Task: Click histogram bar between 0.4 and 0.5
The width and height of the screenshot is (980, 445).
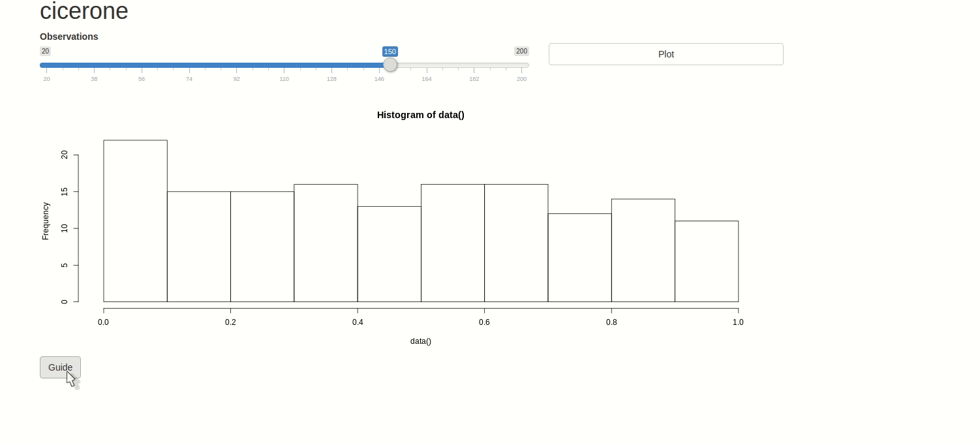Action: click(x=390, y=254)
